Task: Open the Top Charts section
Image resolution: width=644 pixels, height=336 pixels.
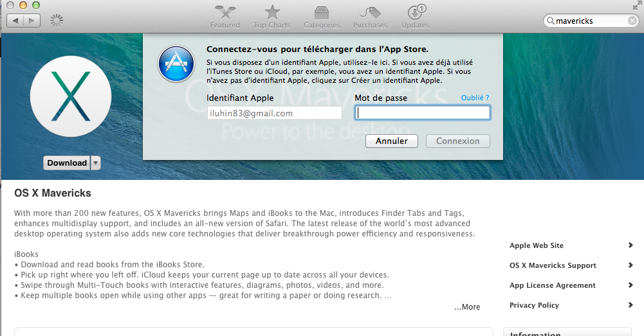Action: (x=271, y=17)
